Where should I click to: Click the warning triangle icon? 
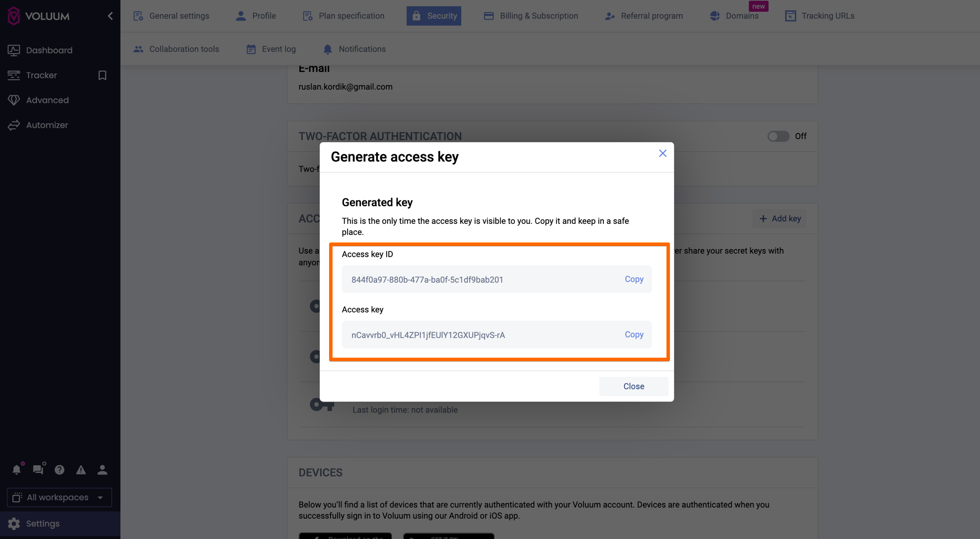pos(80,470)
